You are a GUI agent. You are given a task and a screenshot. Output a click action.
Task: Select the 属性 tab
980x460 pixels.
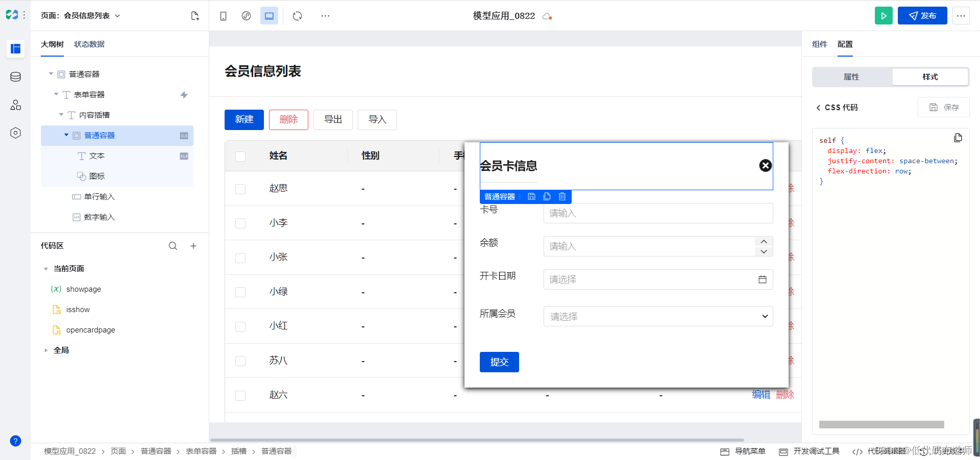pyautogui.click(x=851, y=77)
